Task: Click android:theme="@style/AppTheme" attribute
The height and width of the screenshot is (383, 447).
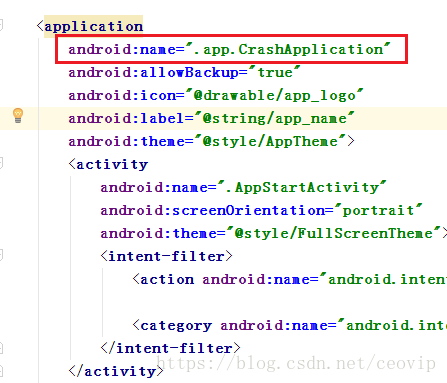Action: [x=211, y=141]
